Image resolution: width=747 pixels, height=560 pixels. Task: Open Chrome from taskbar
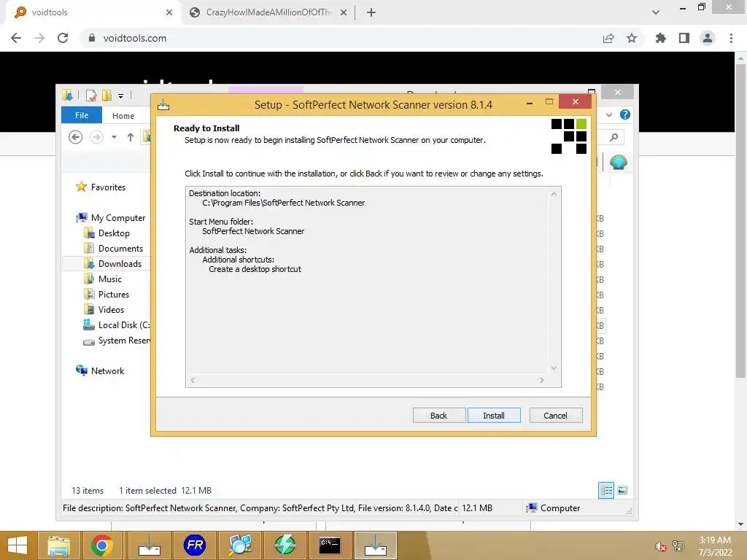pos(101,545)
